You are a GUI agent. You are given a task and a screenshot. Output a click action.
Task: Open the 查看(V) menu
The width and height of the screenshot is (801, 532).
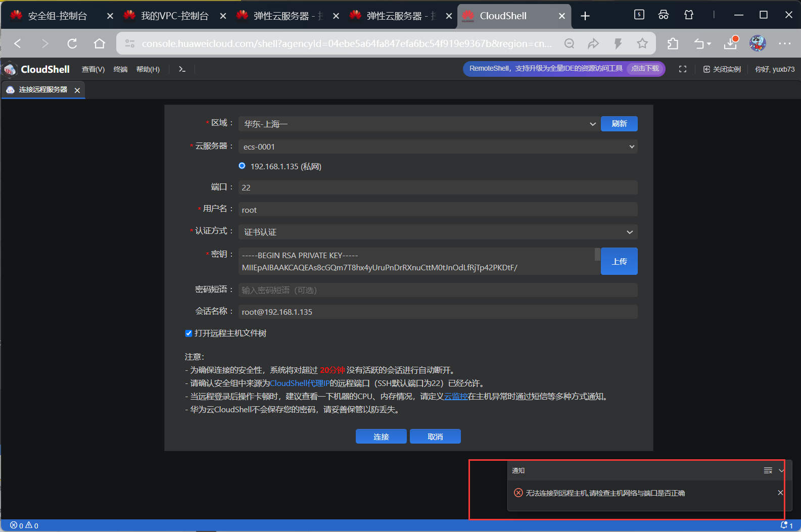[93, 69]
